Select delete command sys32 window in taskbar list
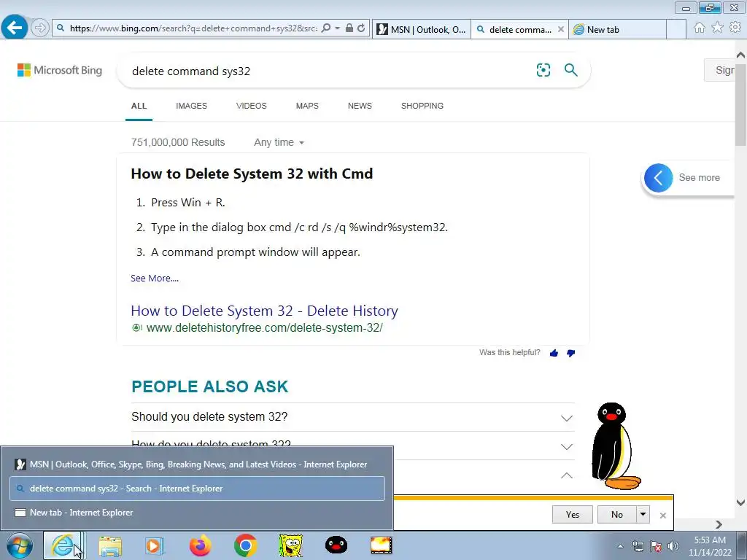This screenshot has width=747, height=560. click(x=197, y=489)
